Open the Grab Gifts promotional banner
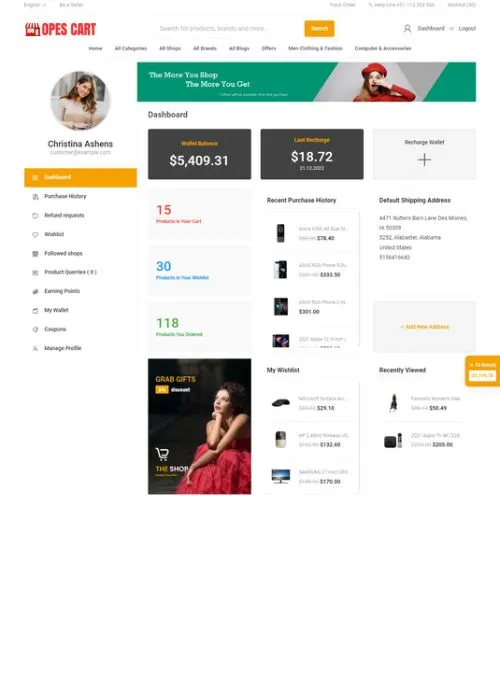The image size is (500, 700). point(200,426)
